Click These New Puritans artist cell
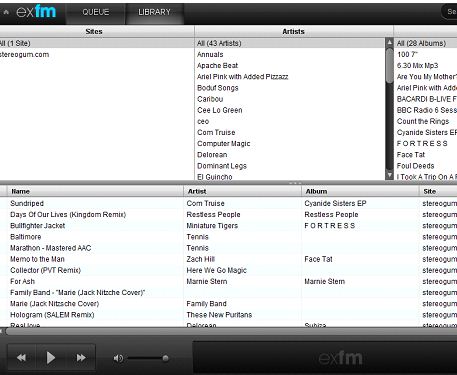Viewport: 457px width, 375px height. pyautogui.click(x=219, y=315)
